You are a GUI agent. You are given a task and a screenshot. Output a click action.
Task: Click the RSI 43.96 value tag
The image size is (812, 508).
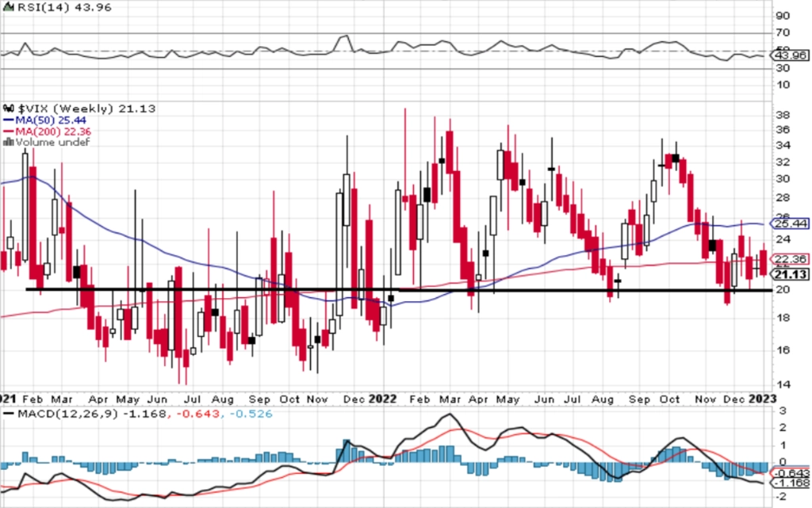[x=790, y=55]
